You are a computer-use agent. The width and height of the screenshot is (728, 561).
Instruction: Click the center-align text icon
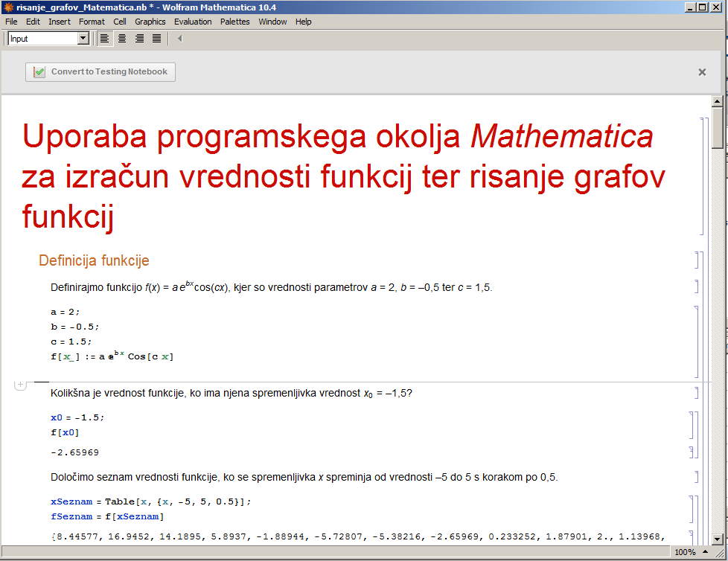pyautogui.click(x=122, y=39)
